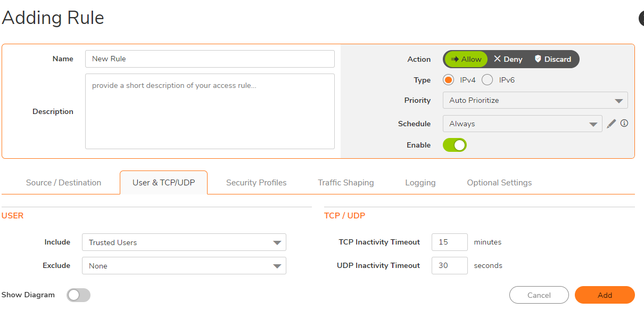Screen dimensions: 644x309
Task: Select the IPv4 radio button
Action: 448,80
